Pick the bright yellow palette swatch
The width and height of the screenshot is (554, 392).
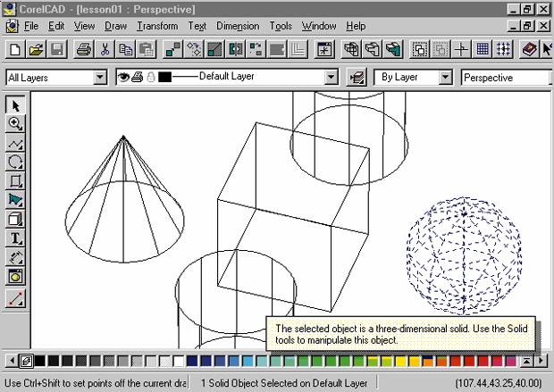tap(400, 361)
